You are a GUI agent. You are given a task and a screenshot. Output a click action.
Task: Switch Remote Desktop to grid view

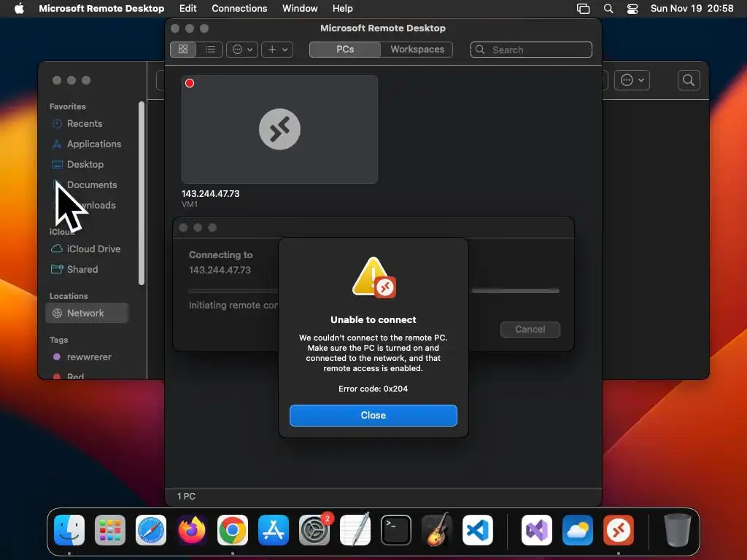(183, 50)
